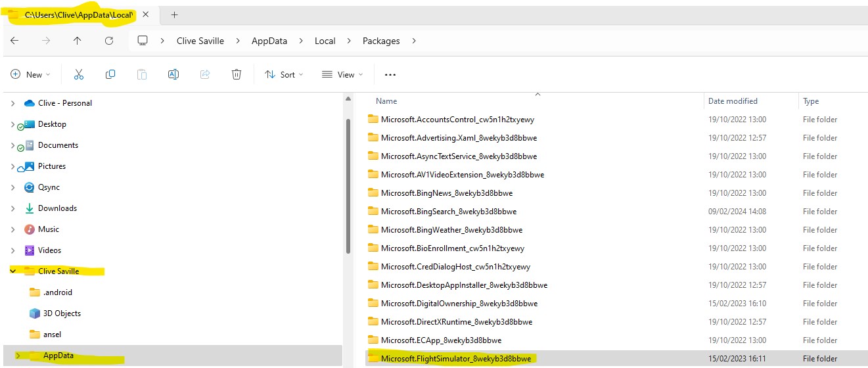Sort by the Date modified column header

coord(733,101)
